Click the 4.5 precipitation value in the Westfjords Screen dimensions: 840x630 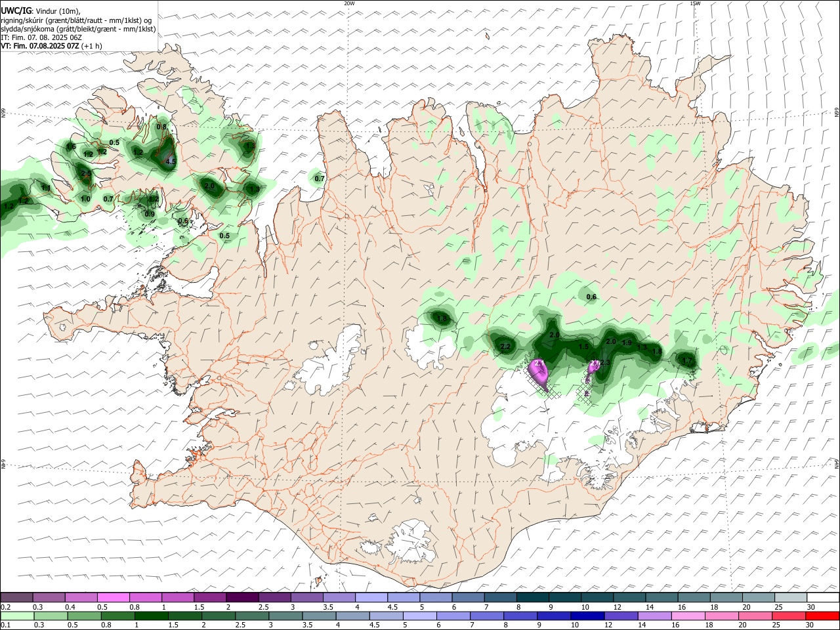tap(171, 161)
